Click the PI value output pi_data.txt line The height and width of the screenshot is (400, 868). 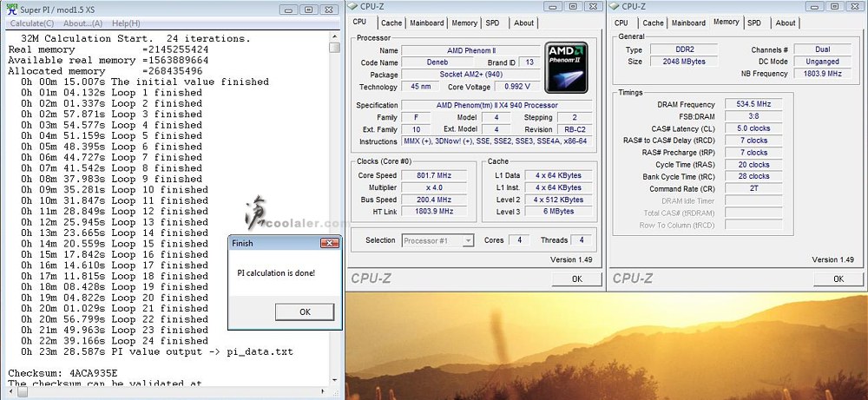coord(157,352)
